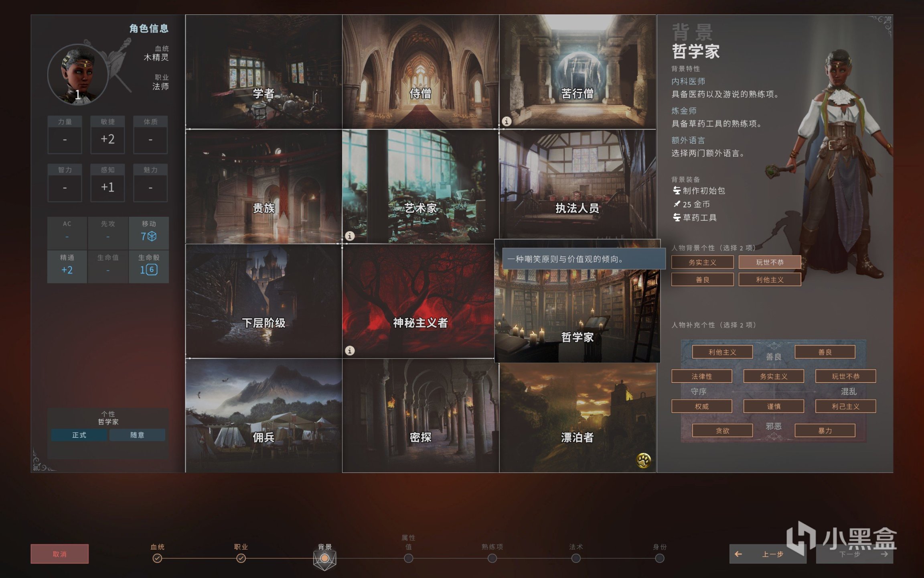
Task: Click the 生命骰 d6 dice icon
Action: click(151, 270)
